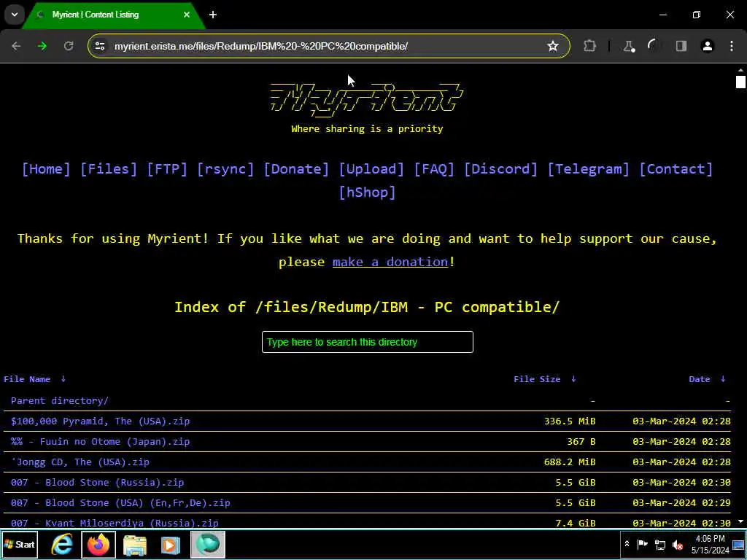747x560 pixels.
Task: Open the [rsync] navigation link
Action: tap(225, 169)
